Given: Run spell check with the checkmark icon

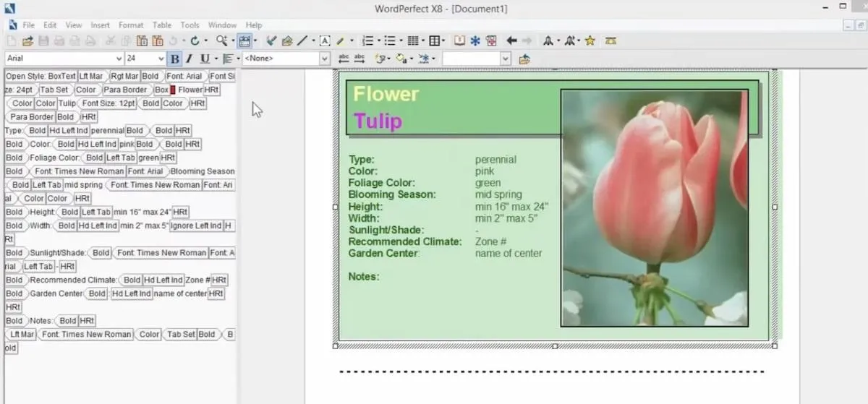Looking at the screenshot, I should (271, 41).
